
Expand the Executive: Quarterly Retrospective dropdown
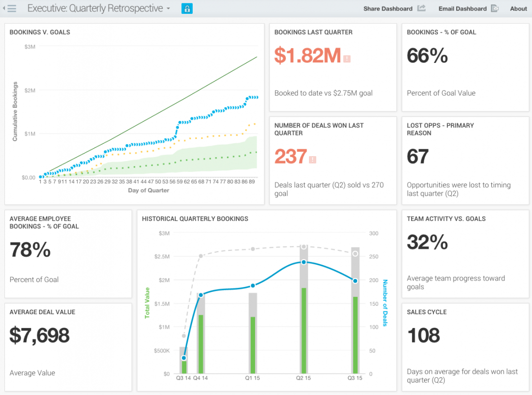click(168, 9)
